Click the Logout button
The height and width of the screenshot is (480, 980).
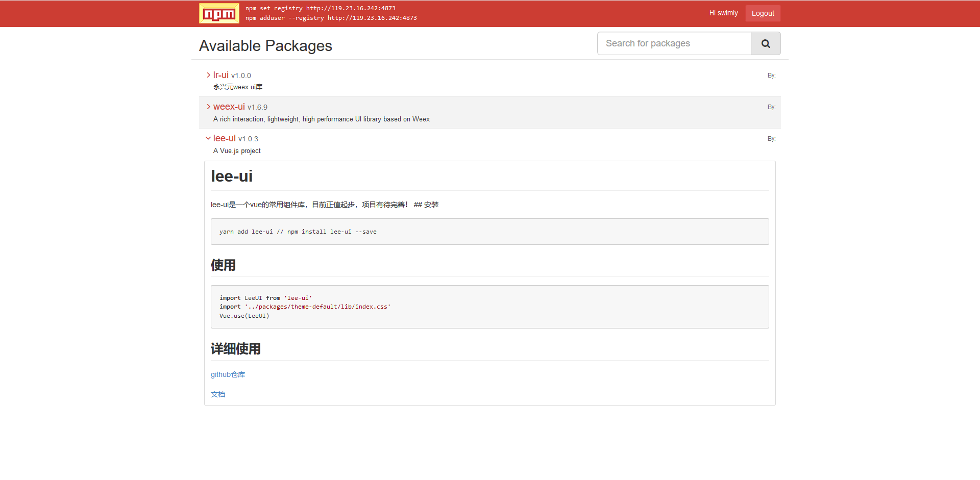(x=763, y=13)
